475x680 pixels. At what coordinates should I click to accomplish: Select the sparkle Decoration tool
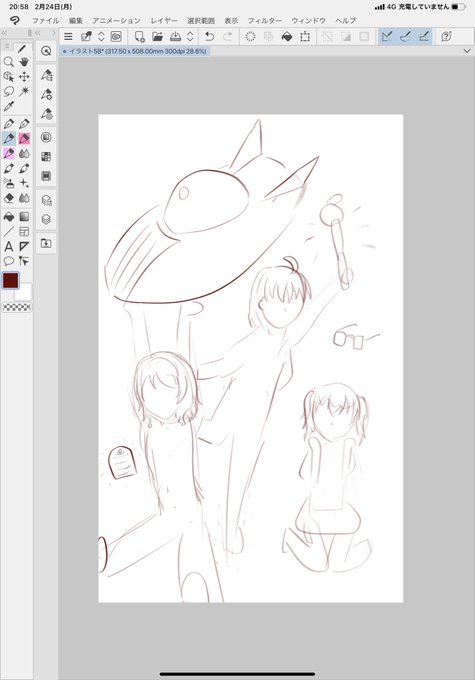[24, 183]
